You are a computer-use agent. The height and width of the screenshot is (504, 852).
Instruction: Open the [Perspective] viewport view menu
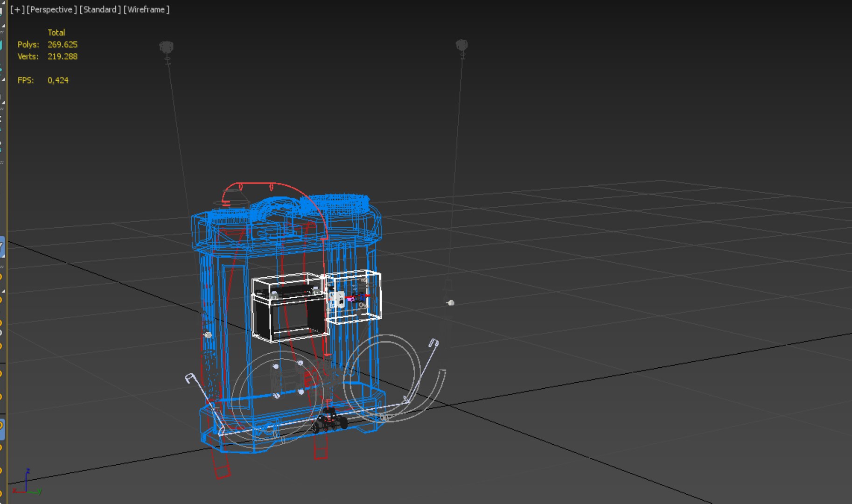pyautogui.click(x=51, y=9)
